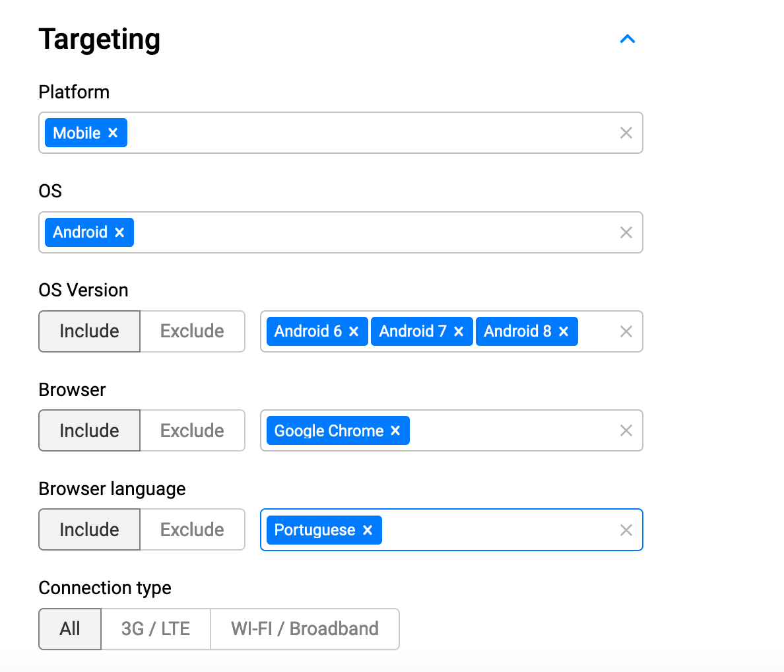Clear all selections in Platform field
This screenshot has height=672, width=784.
[626, 133]
